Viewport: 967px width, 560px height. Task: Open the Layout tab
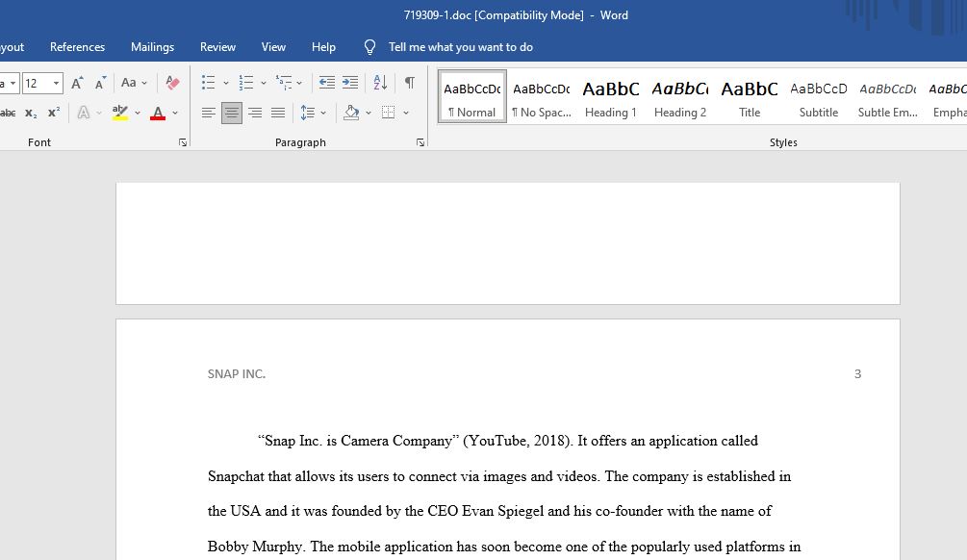(12, 47)
